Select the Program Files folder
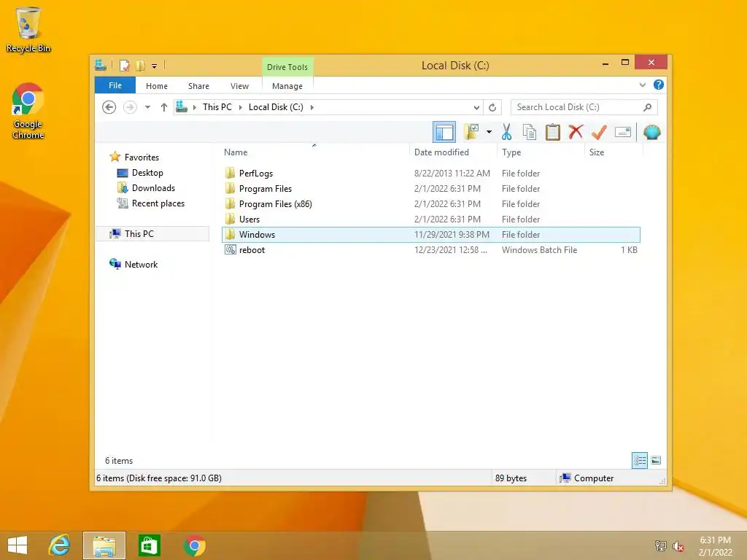Image resolution: width=747 pixels, height=560 pixels. coord(431,189)
